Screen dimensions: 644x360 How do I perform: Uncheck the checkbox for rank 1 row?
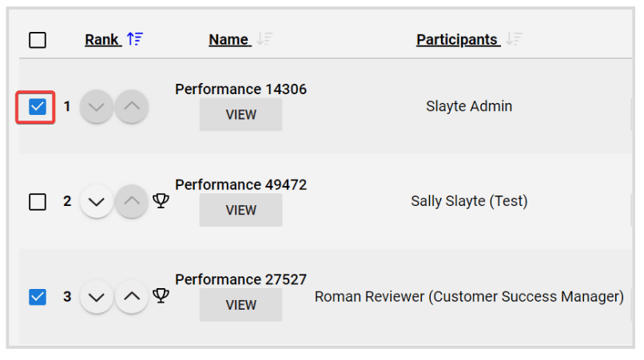coord(38,107)
